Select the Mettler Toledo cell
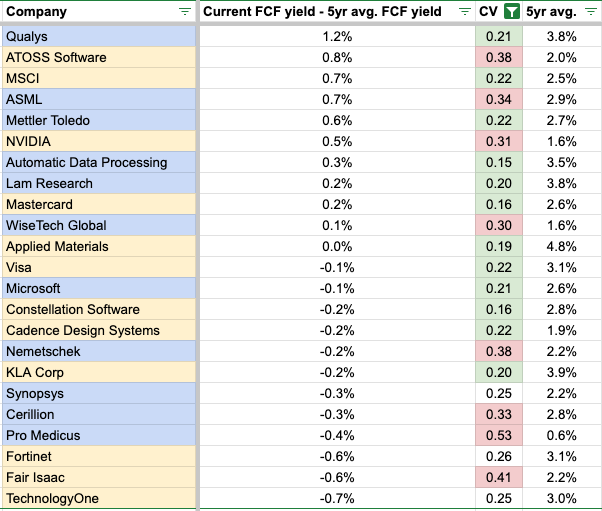 [99, 121]
